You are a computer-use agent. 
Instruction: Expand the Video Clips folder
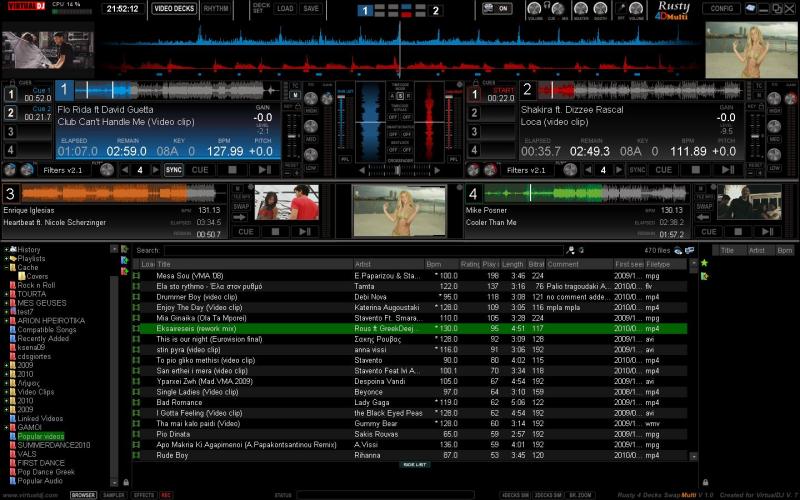[x=7, y=392]
